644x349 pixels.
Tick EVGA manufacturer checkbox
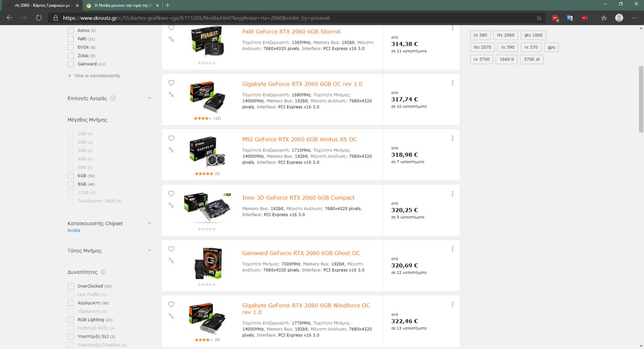[71, 47]
